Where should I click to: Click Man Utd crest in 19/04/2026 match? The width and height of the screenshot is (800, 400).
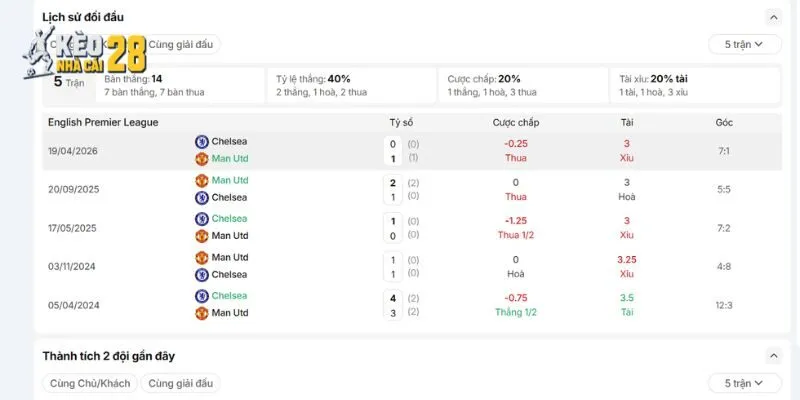202,159
